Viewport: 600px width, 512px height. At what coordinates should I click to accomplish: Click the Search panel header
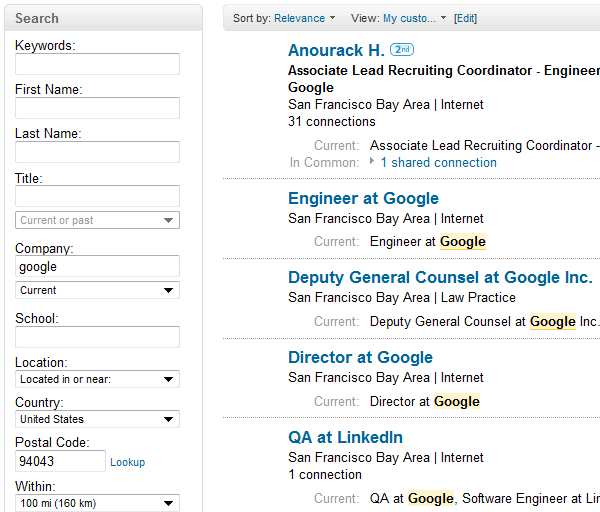103,18
